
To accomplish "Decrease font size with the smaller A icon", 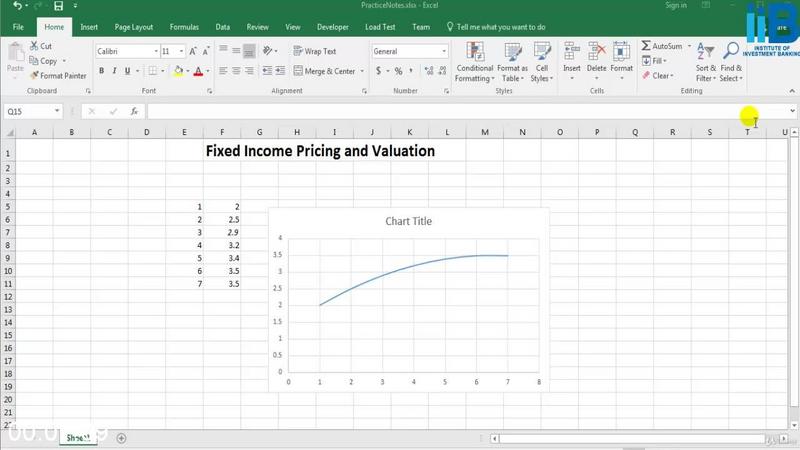I will (x=206, y=51).
